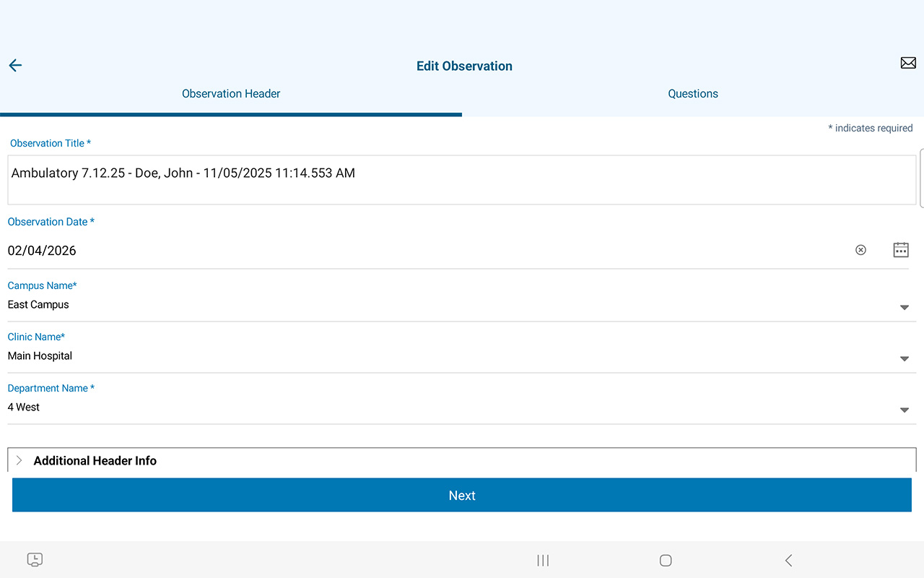
Task: Click the Observation Date field value
Action: (x=42, y=251)
